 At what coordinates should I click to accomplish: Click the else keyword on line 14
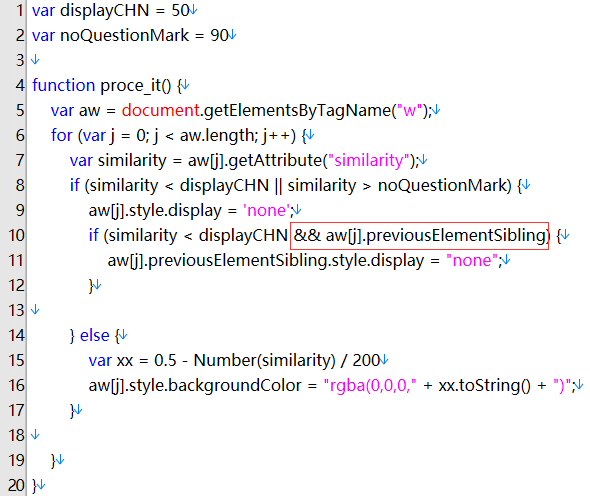(x=94, y=335)
